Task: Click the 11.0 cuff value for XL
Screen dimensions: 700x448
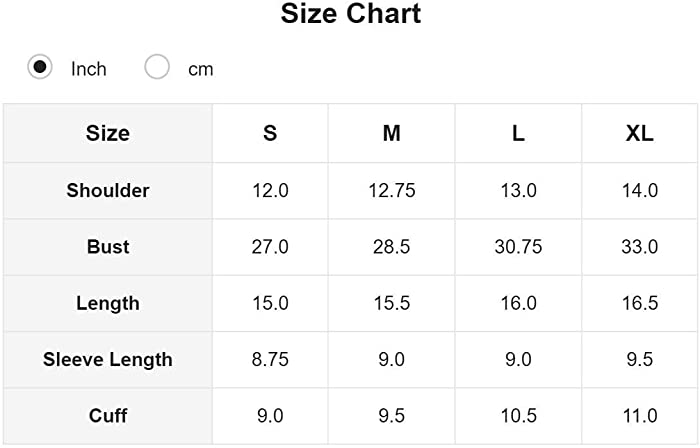Action: point(640,416)
